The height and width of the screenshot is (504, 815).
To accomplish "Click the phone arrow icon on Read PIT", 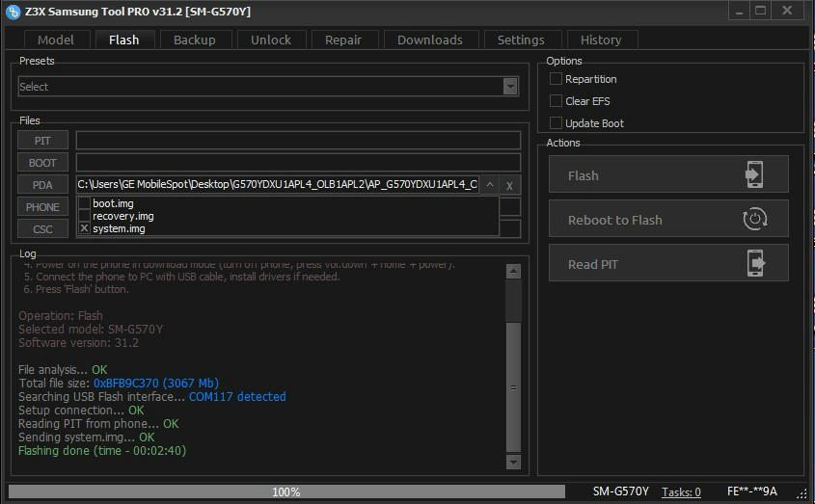I will [x=756, y=263].
